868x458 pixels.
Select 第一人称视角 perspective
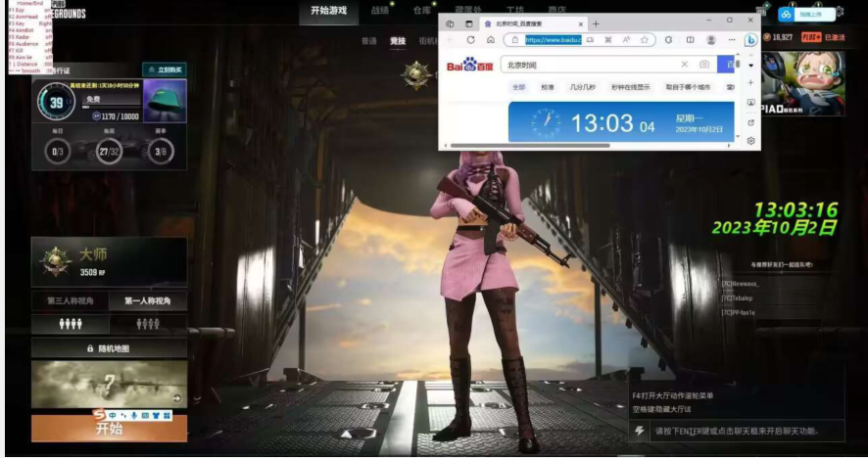pyautogui.click(x=148, y=300)
